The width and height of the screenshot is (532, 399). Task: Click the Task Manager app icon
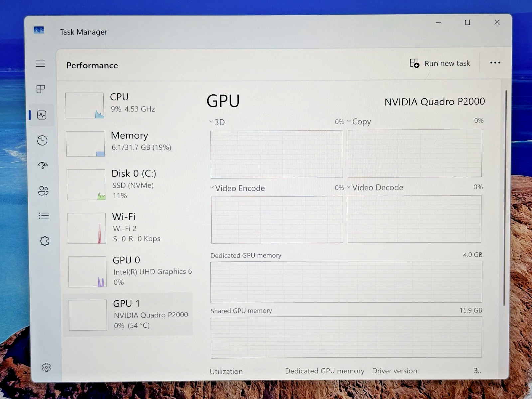click(39, 30)
